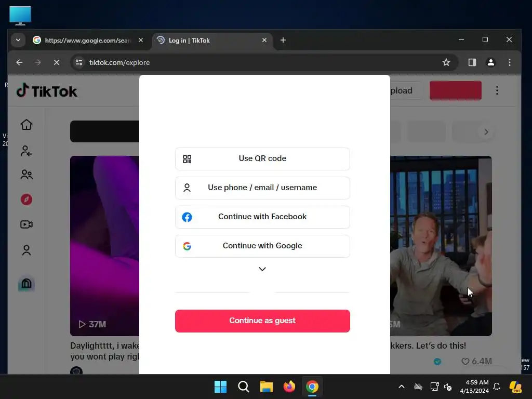Viewport: 532px width, 399px height.
Task: Stop page loading with X button
Action: point(57,62)
